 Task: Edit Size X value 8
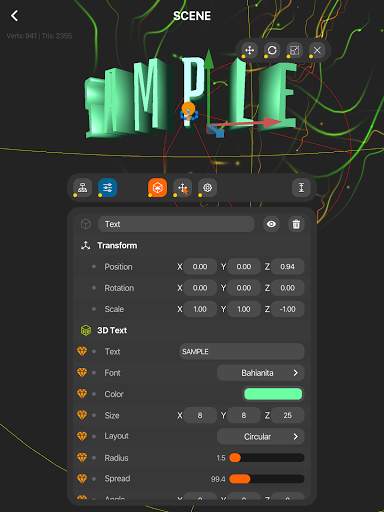[200, 415]
